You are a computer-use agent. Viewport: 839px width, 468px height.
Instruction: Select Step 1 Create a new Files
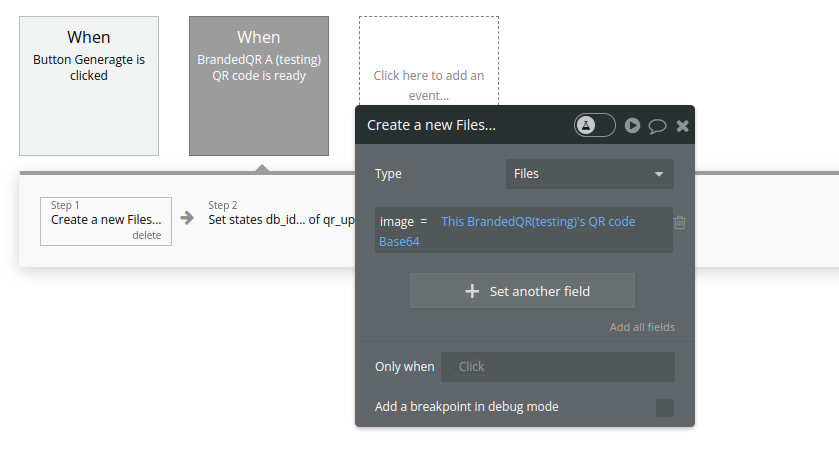pos(106,219)
